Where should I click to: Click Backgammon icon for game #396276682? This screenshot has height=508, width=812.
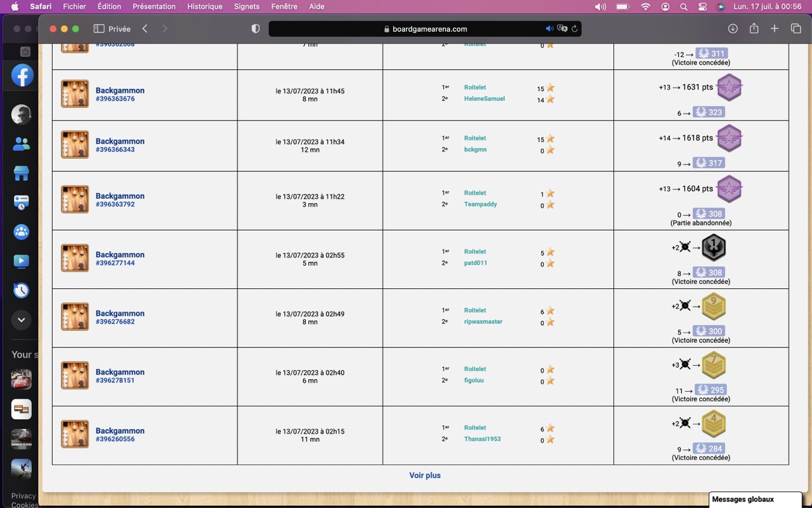(75, 317)
